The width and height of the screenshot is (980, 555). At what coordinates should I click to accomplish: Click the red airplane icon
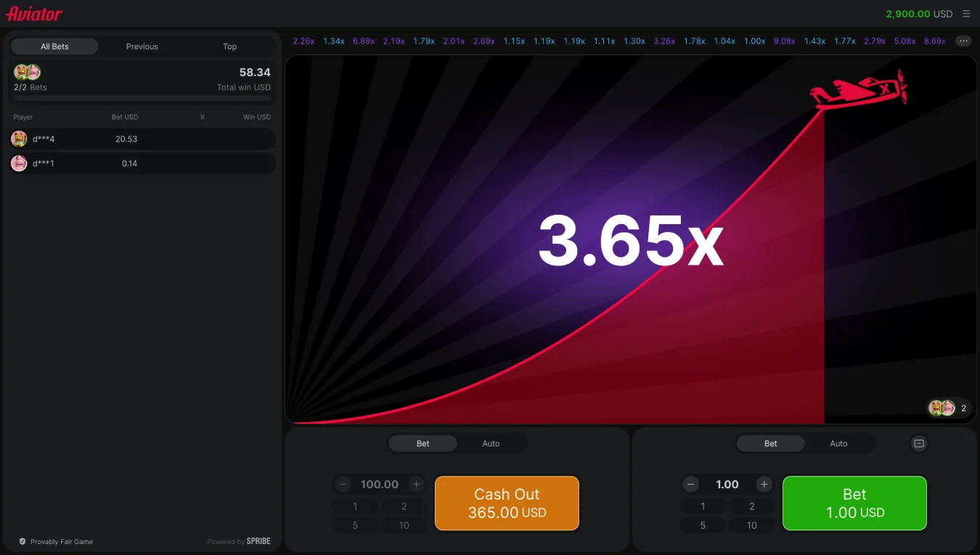click(x=858, y=91)
